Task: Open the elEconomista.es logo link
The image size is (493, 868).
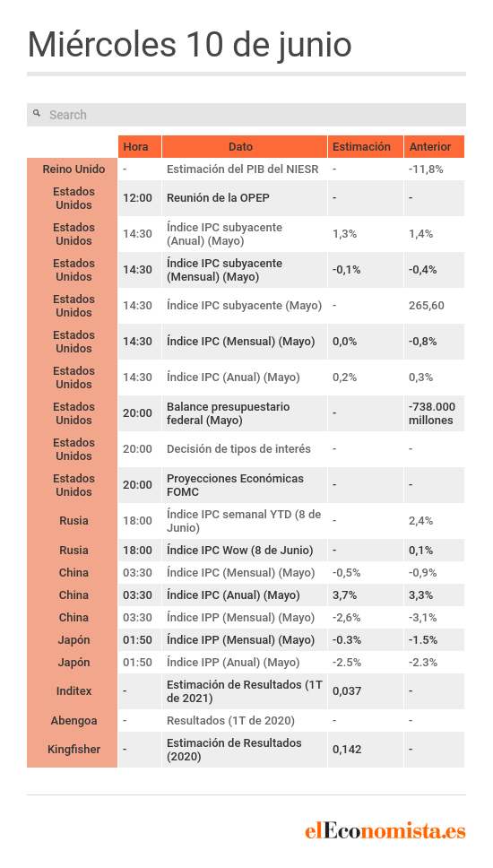Action: click(x=385, y=830)
